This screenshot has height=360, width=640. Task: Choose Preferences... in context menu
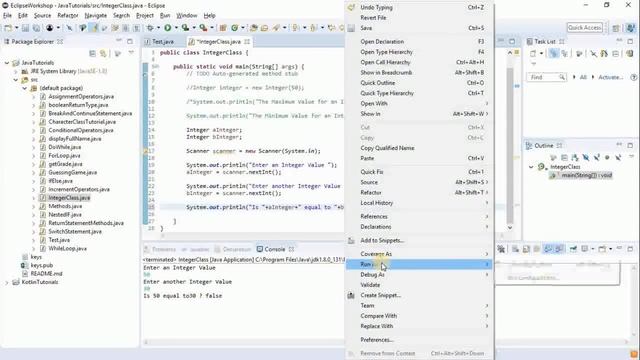[x=419, y=340]
